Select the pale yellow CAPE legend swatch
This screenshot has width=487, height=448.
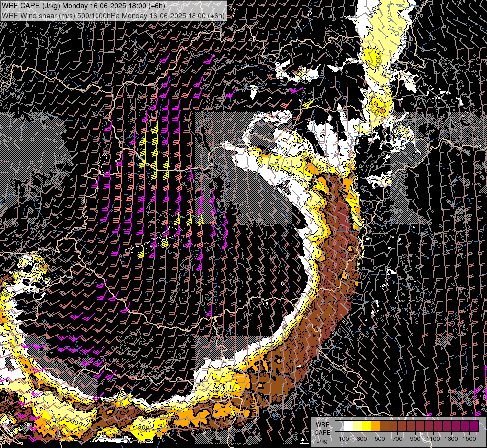tap(358, 426)
